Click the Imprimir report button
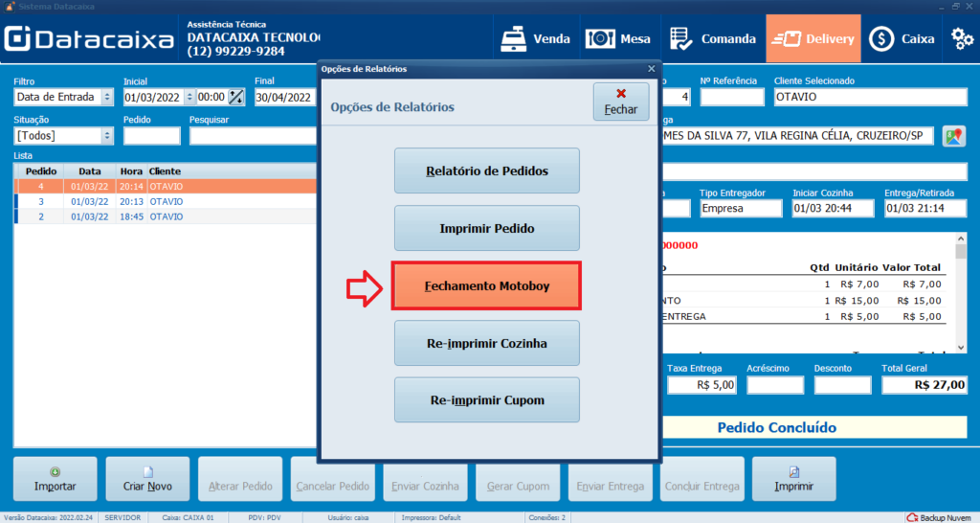This screenshot has width=980, height=523. 793,478
